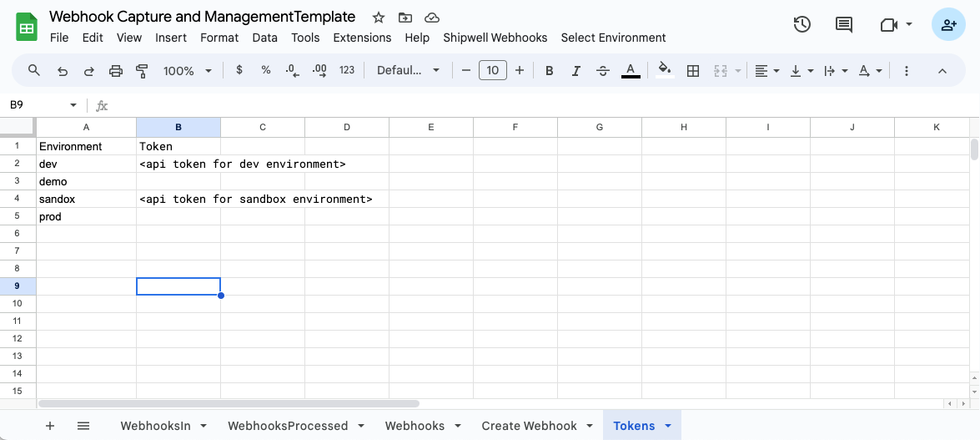The height and width of the screenshot is (440, 980).
Task: Redo the last action
Action: click(x=88, y=71)
